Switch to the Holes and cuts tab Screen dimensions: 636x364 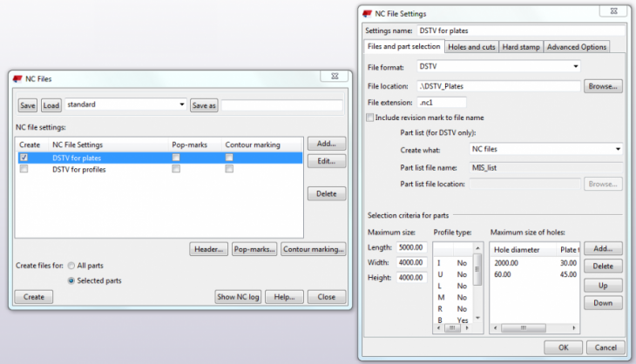point(470,47)
